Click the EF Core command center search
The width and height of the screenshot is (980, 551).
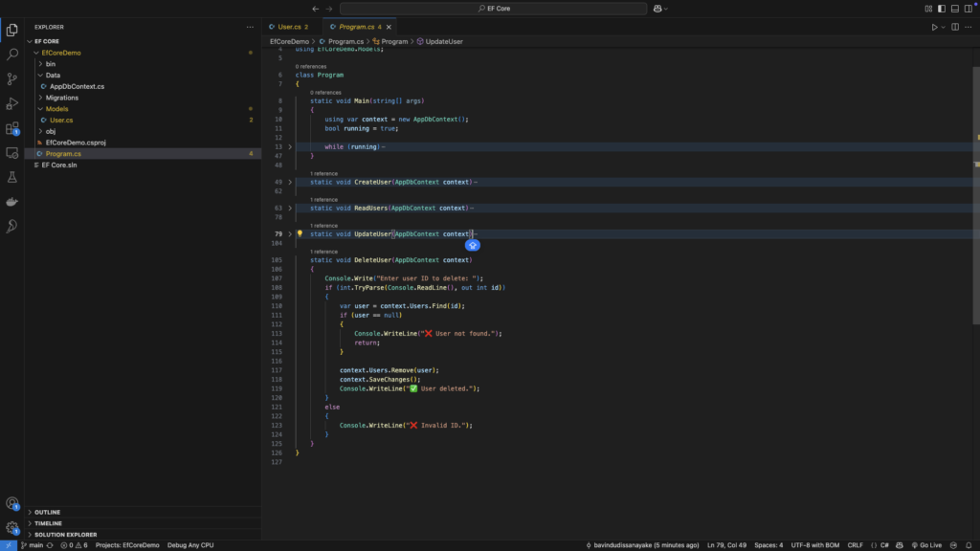[x=493, y=9]
